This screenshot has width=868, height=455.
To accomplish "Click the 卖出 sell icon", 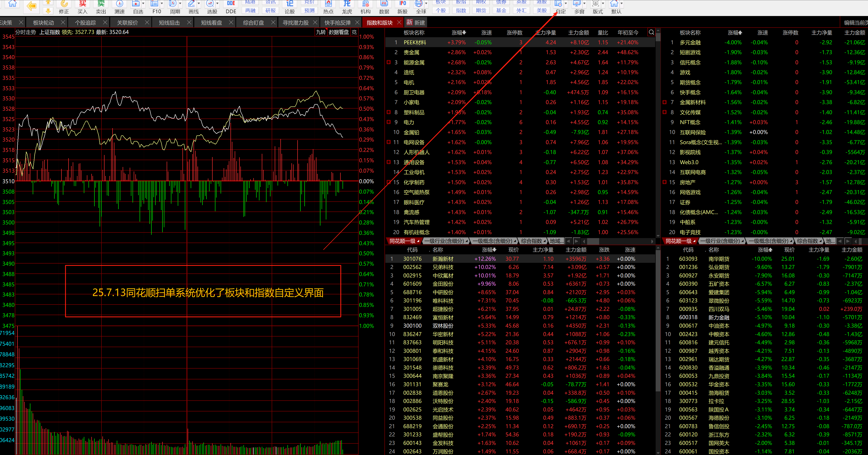I will (101, 7).
